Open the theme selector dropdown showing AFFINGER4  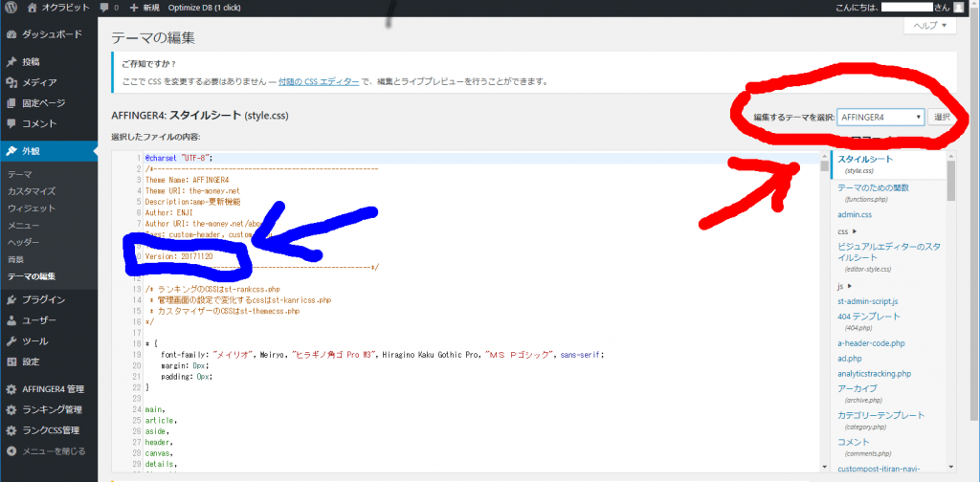(x=880, y=117)
